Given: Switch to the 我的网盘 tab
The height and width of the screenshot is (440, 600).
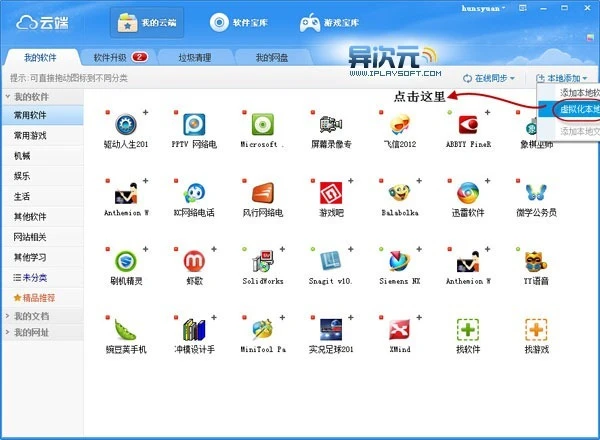Looking at the screenshot, I should [272, 58].
